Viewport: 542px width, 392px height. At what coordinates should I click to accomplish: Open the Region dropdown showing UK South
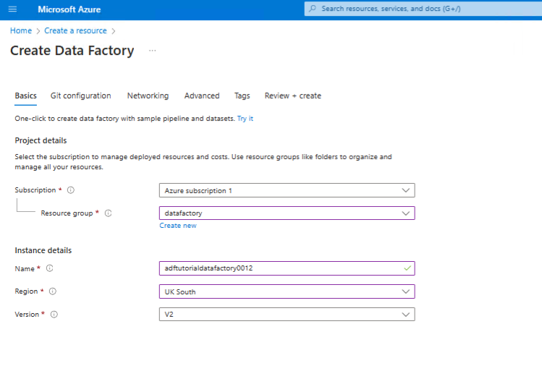coord(287,291)
